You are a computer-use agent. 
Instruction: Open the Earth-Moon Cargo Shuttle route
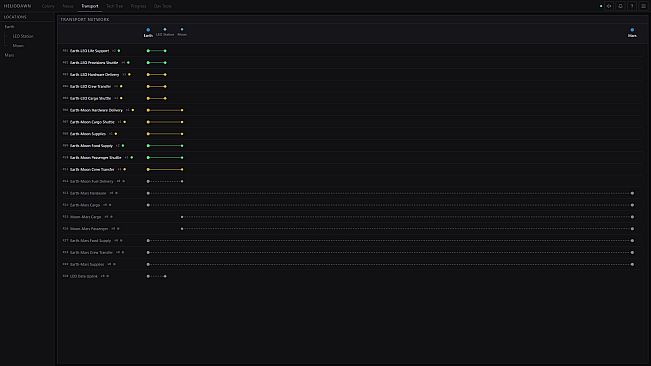tap(92, 122)
